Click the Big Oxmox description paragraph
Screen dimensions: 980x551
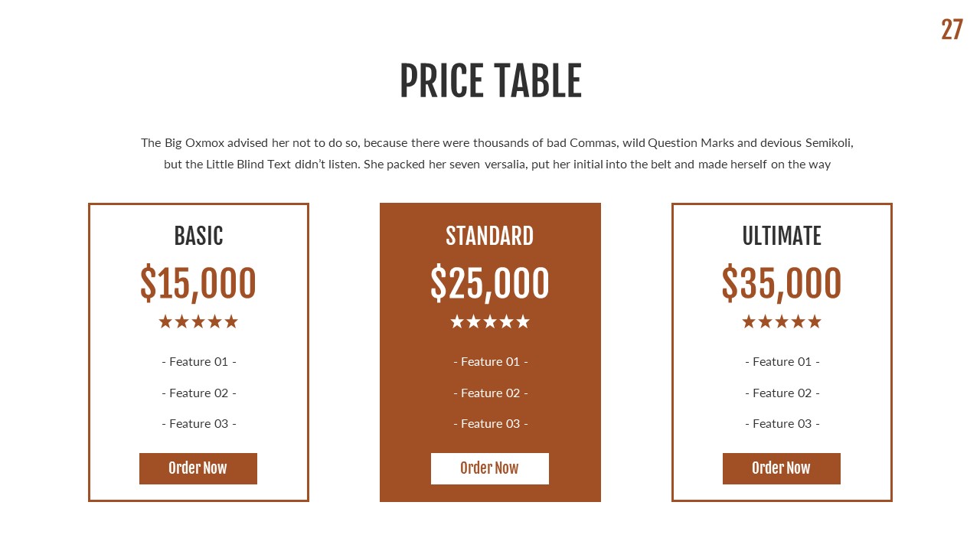[x=497, y=153]
